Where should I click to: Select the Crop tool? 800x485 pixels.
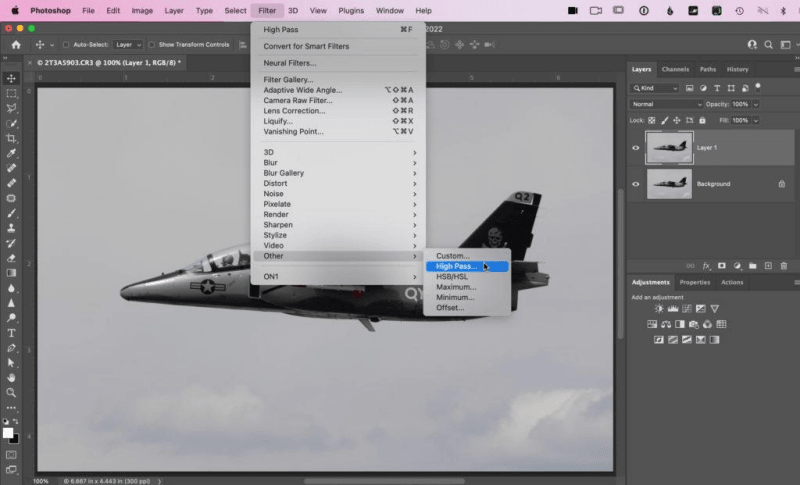[11, 138]
